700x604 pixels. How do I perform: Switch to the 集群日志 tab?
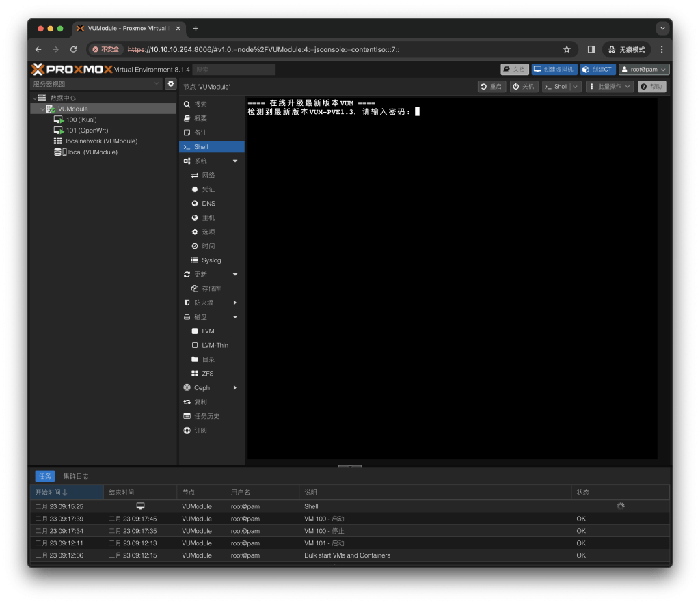[x=75, y=476]
